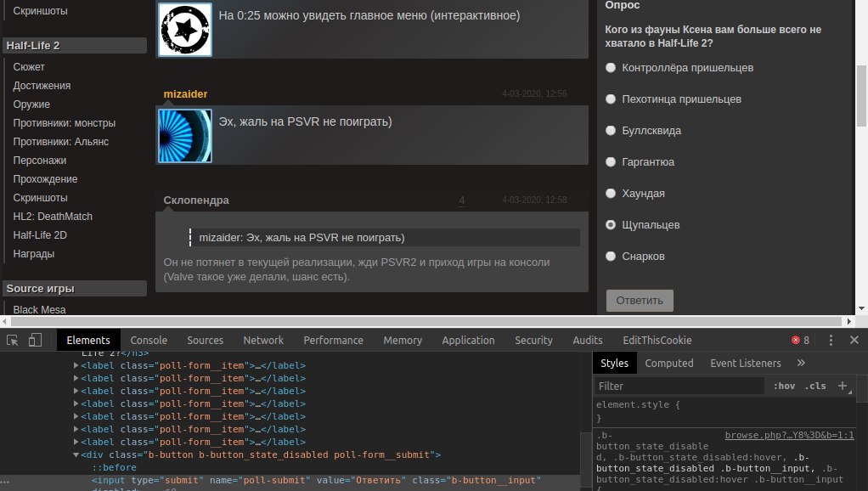This screenshot has height=491, width=868.
Task: Open the Audits tab
Action: pos(588,341)
